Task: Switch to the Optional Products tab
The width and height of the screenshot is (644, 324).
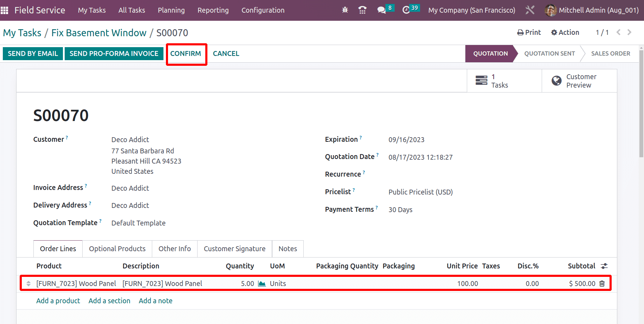Action: point(117,249)
